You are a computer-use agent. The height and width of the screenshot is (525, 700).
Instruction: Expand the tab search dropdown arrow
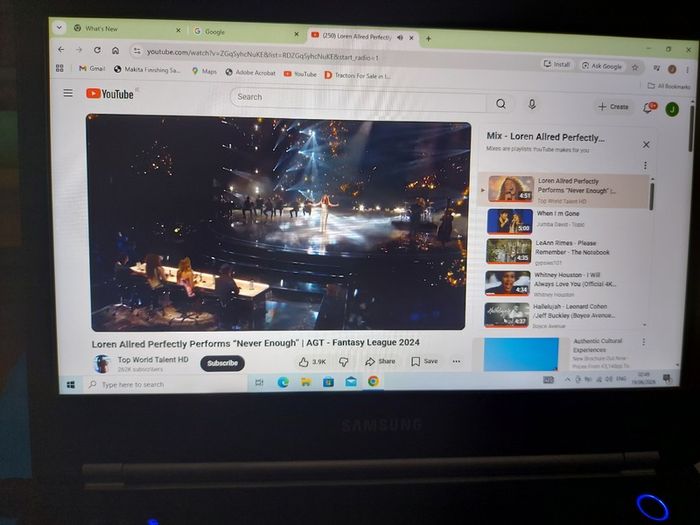point(59,27)
